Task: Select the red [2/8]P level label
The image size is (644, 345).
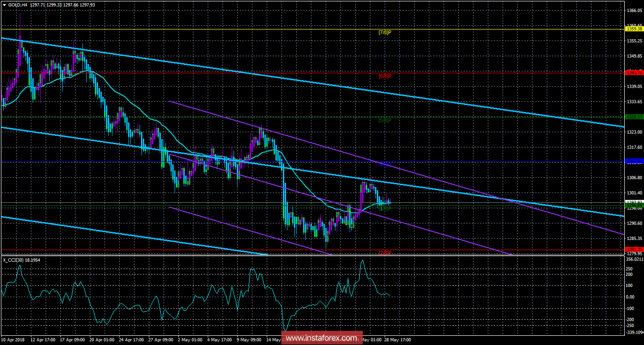Action: 385,252
